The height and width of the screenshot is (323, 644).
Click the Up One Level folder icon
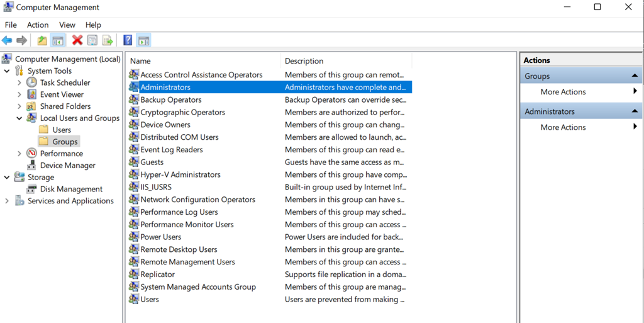pyautogui.click(x=42, y=41)
